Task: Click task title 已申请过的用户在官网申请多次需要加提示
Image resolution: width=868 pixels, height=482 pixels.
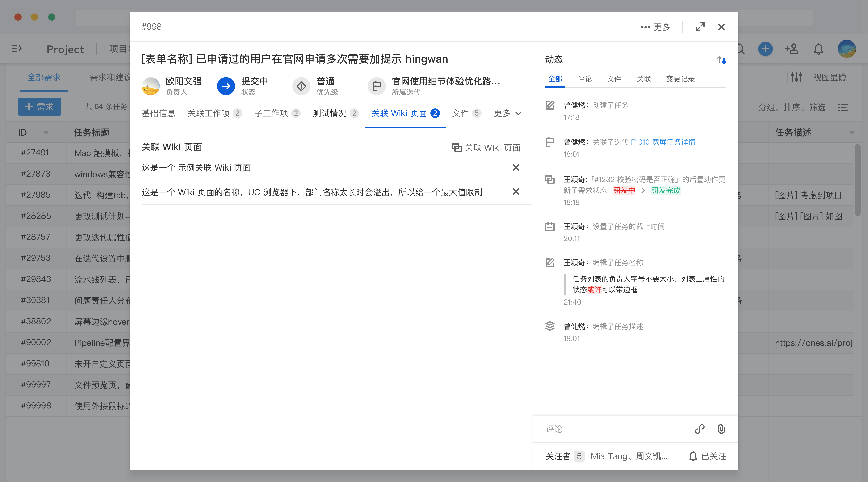Action: pos(299,59)
